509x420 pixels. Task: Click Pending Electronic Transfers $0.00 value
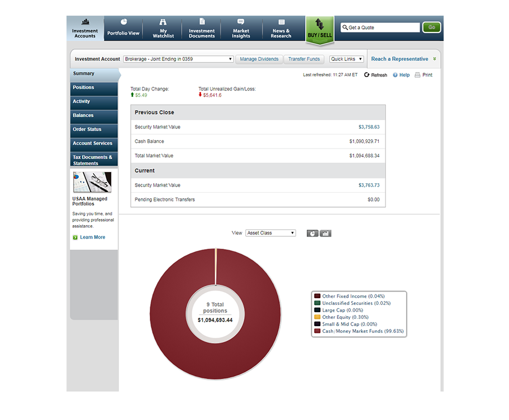373,199
